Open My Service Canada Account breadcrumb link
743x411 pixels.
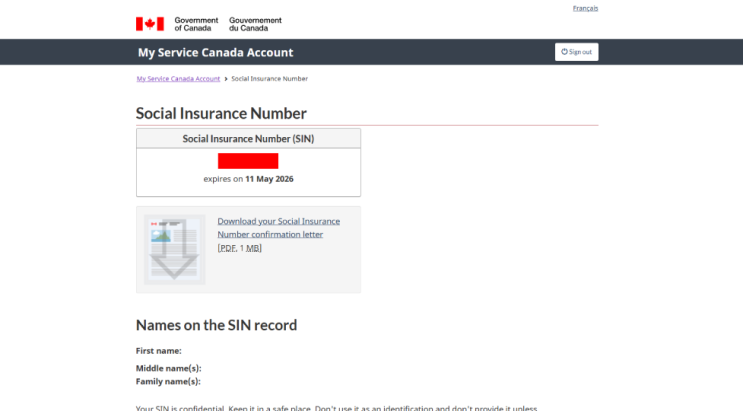(178, 79)
